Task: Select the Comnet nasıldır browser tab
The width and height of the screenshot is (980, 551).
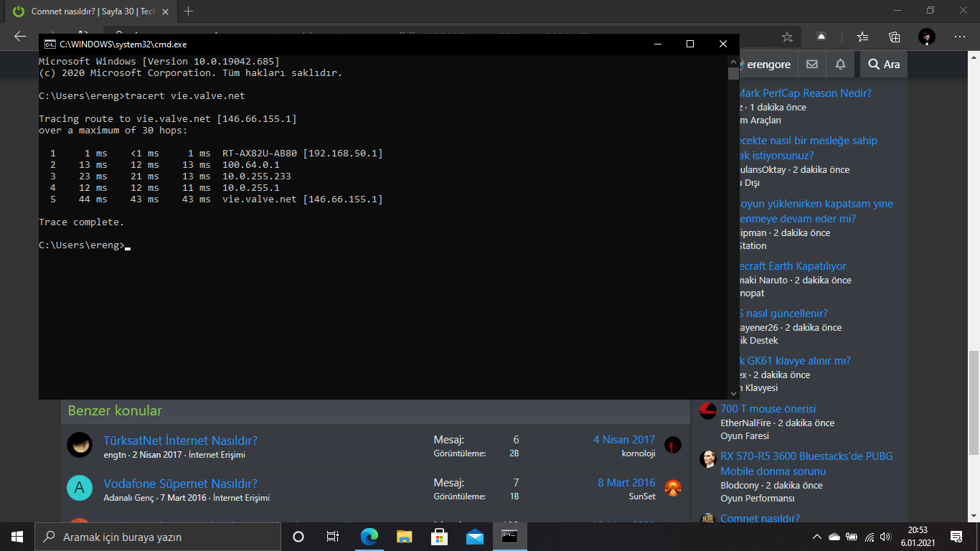Action: (86, 11)
